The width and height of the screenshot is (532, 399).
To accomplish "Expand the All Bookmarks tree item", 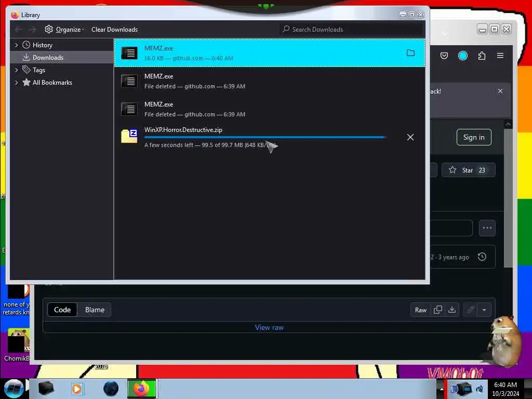I will pyautogui.click(x=16, y=83).
